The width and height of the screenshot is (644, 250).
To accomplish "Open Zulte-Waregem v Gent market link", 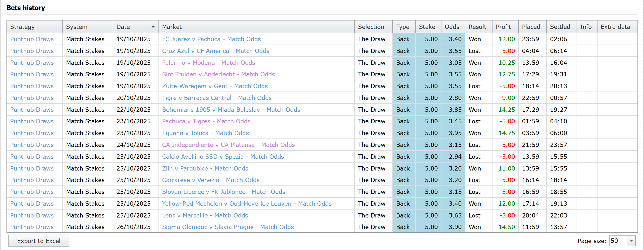I will [x=215, y=86].
